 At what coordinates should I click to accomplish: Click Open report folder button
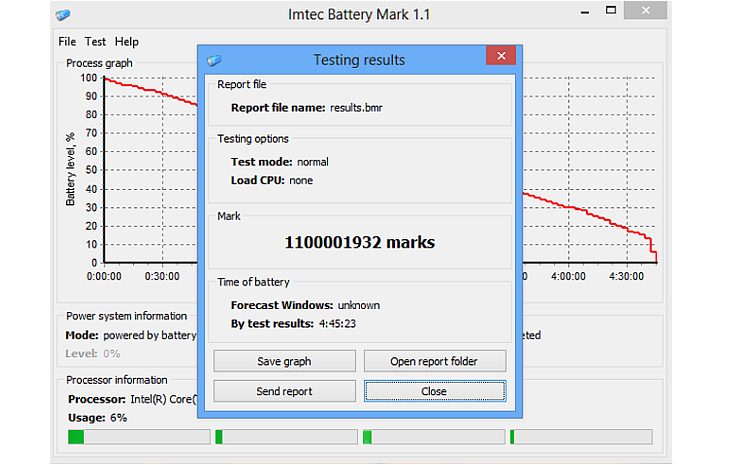435,361
